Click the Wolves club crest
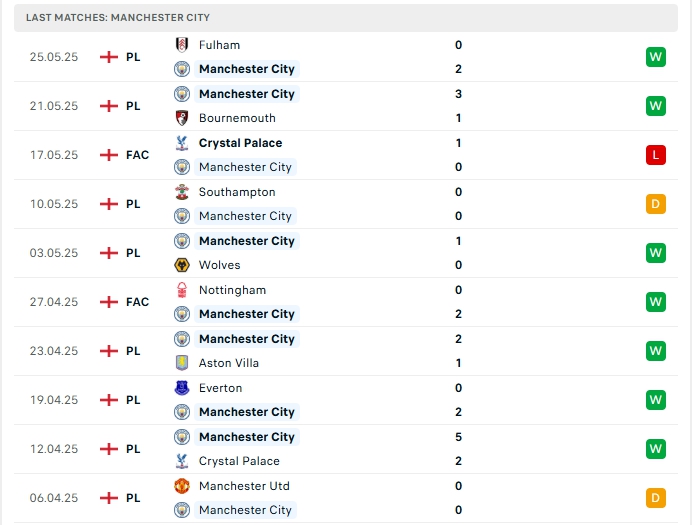This screenshot has height=525, width=692. 182,265
